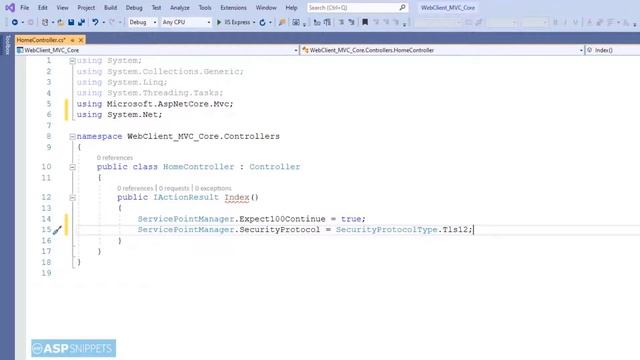Click the SecurityProtocolType identifier on line 15
640x360 pixels.
click(387, 230)
